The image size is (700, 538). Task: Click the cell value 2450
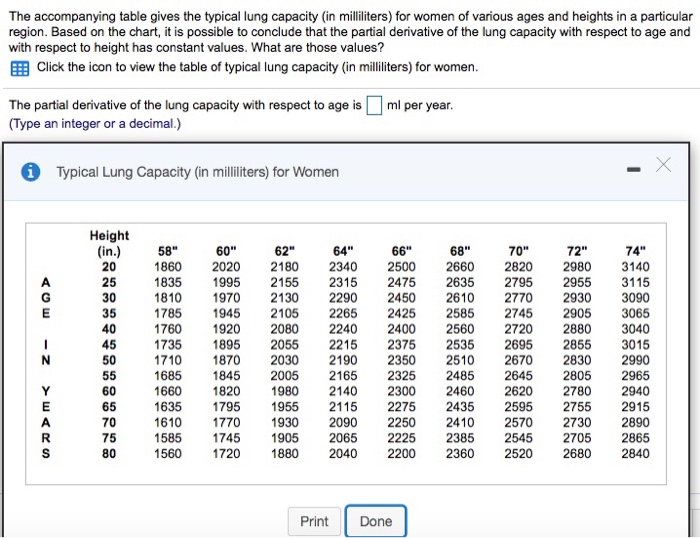401,298
